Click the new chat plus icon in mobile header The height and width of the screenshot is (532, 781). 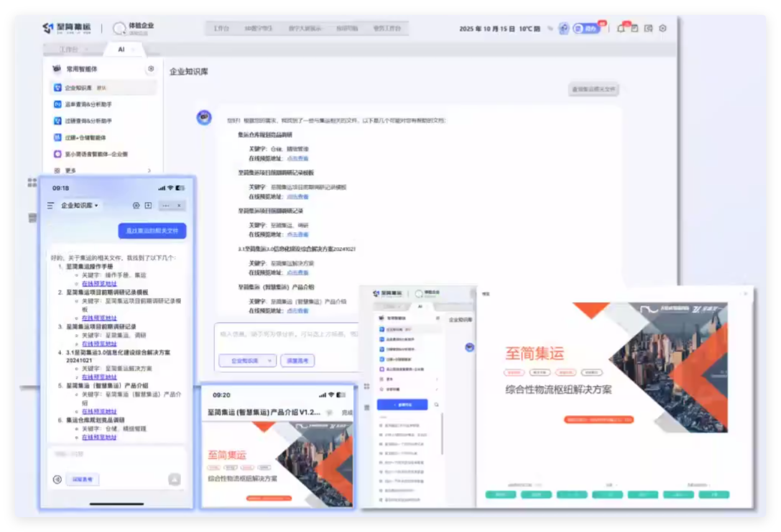tap(148, 205)
